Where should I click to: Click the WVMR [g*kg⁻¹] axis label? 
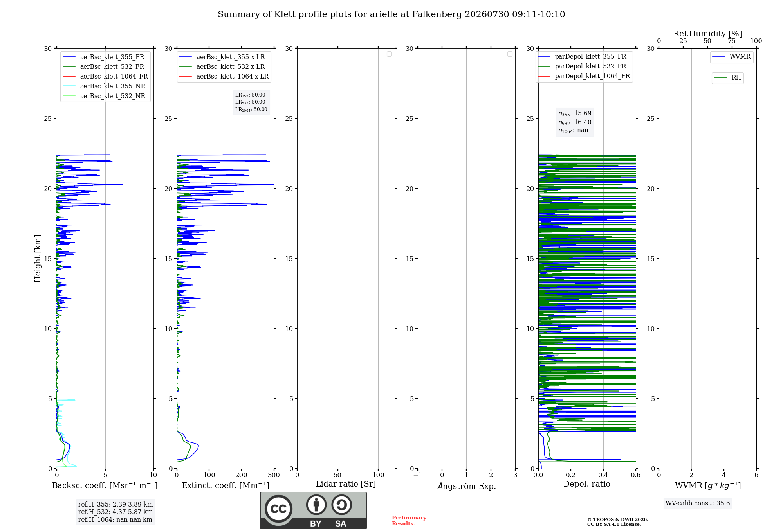708,485
